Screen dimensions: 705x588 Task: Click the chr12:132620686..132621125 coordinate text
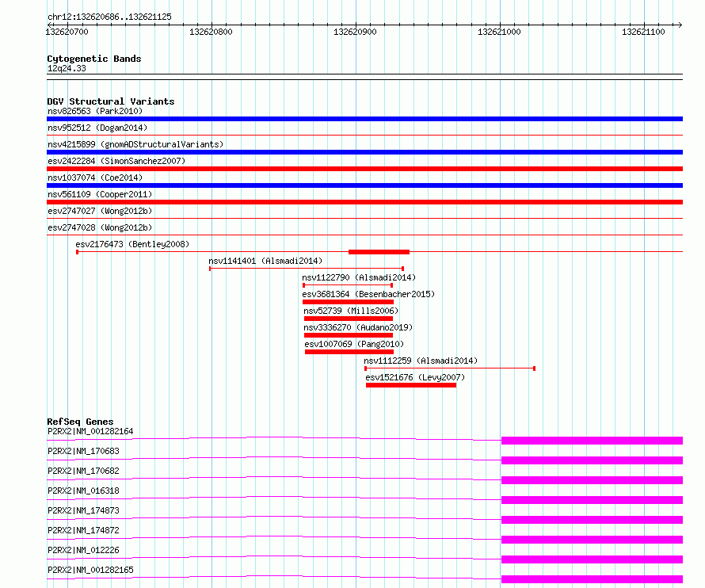point(109,17)
